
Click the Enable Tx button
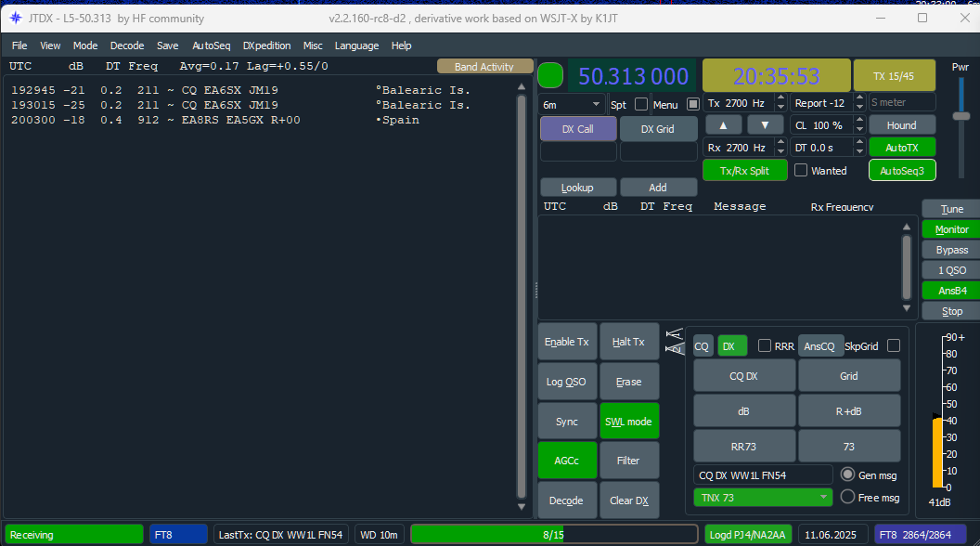pos(567,342)
